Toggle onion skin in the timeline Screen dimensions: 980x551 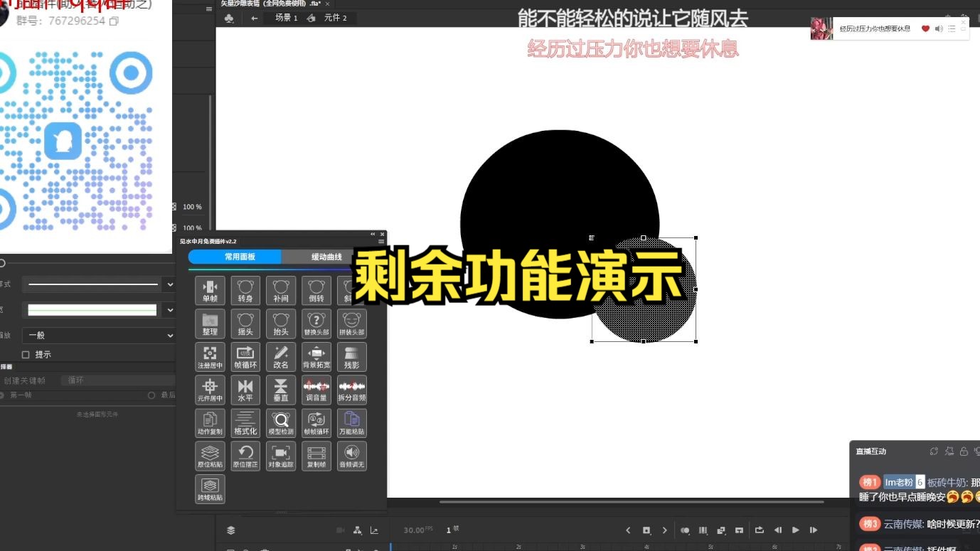[x=685, y=530]
